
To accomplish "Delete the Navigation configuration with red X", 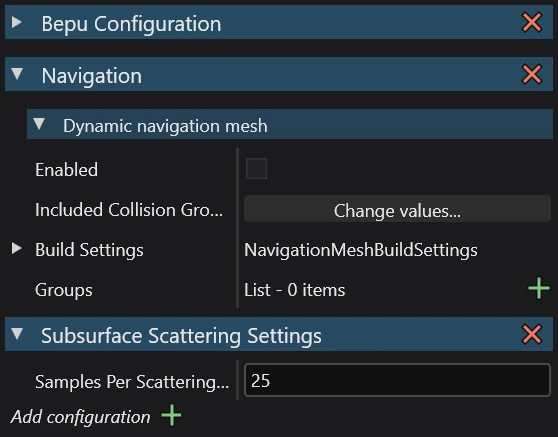I will pos(532,74).
